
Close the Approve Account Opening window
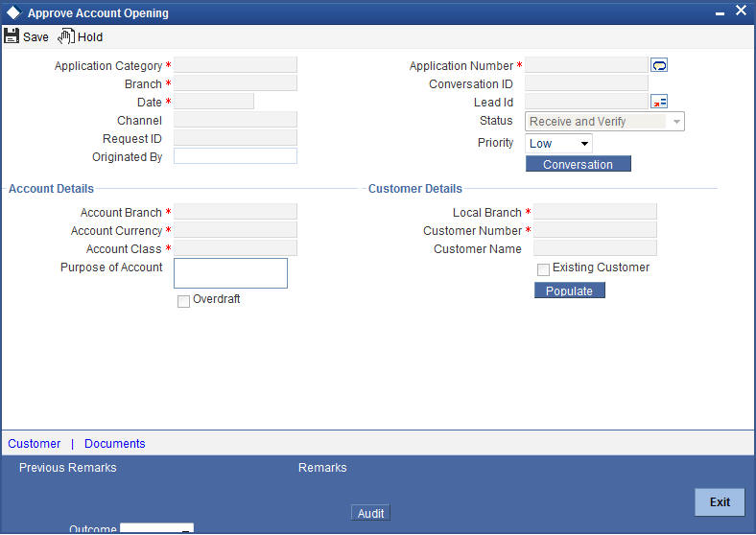(x=741, y=11)
